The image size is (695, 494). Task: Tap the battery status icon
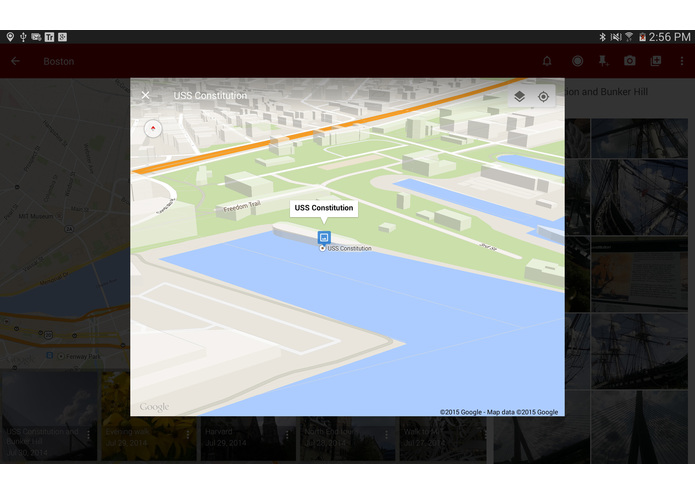click(x=642, y=37)
